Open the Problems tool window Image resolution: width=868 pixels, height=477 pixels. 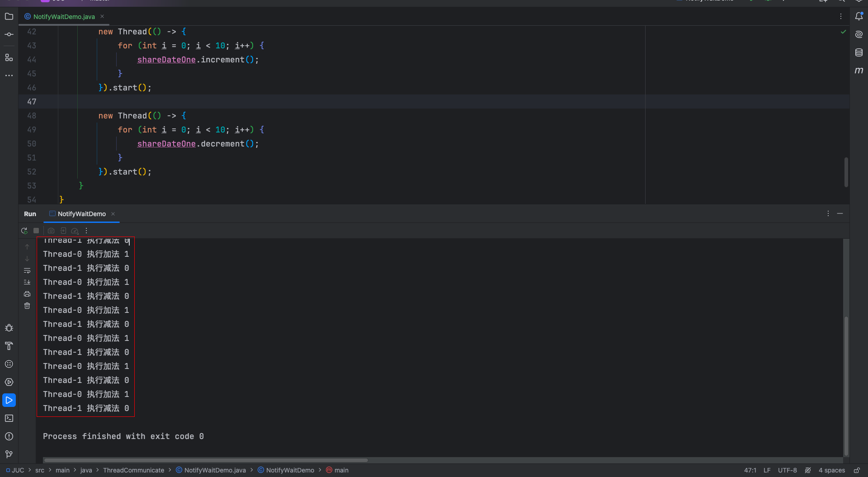pos(9,436)
